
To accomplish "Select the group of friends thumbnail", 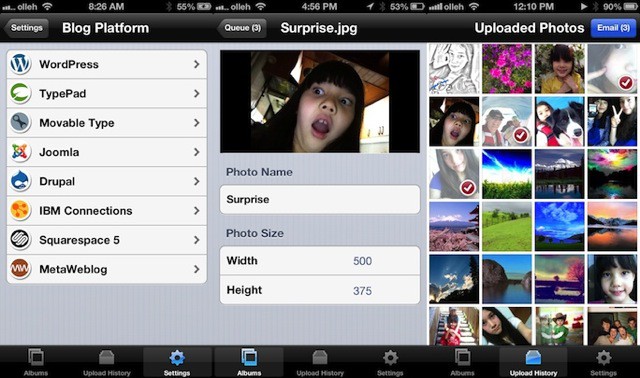I will 612,326.
